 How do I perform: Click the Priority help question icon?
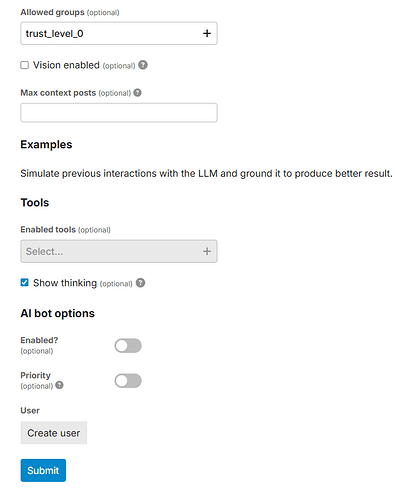(59, 385)
